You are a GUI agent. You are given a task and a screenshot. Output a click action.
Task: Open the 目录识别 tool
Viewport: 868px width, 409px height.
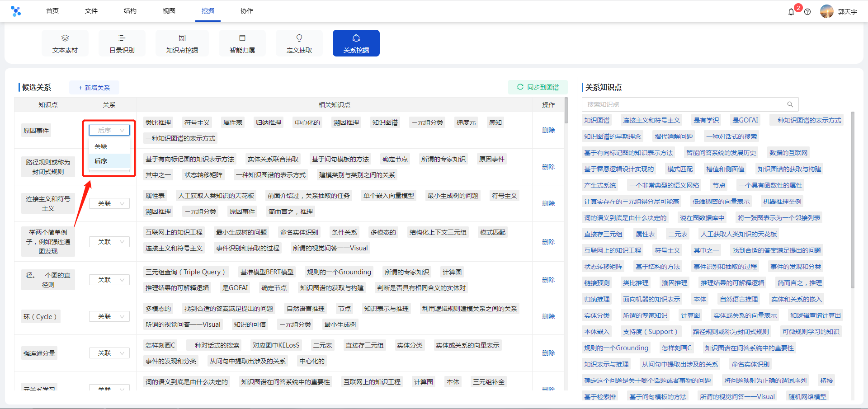pos(122,43)
